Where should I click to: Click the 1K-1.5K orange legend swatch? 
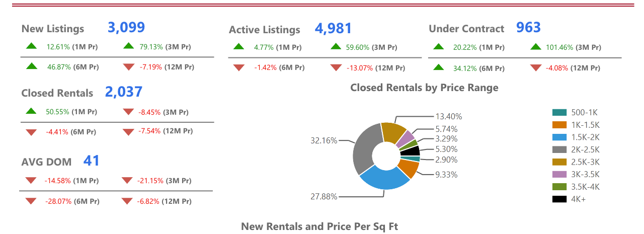coord(559,125)
